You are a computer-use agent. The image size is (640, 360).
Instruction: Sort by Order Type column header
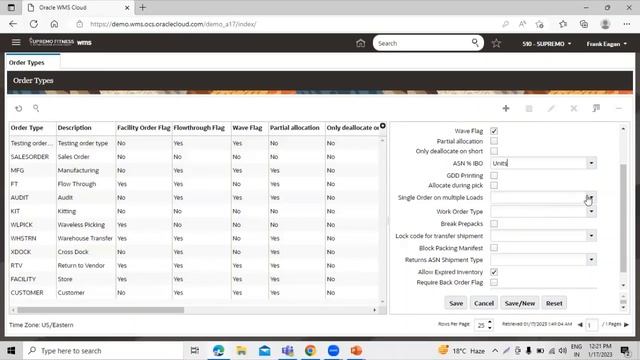(27, 128)
